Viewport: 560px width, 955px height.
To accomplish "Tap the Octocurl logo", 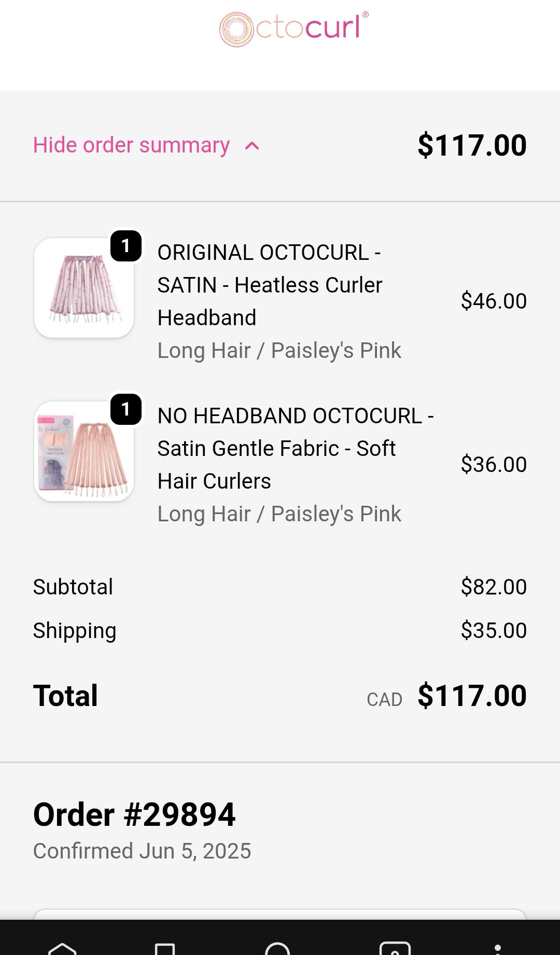I will (x=293, y=29).
